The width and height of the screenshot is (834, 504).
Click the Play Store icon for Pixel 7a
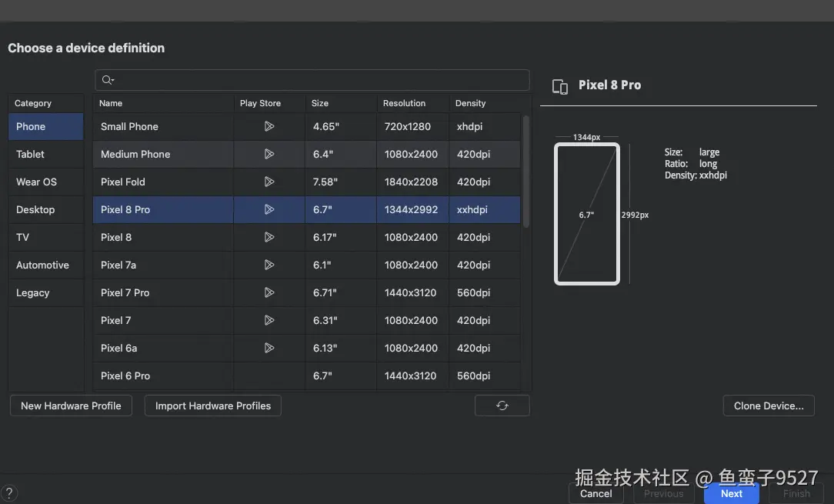[x=269, y=265]
